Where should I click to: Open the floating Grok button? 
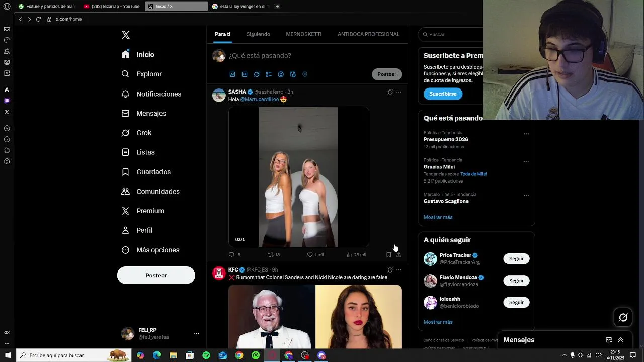(x=623, y=317)
